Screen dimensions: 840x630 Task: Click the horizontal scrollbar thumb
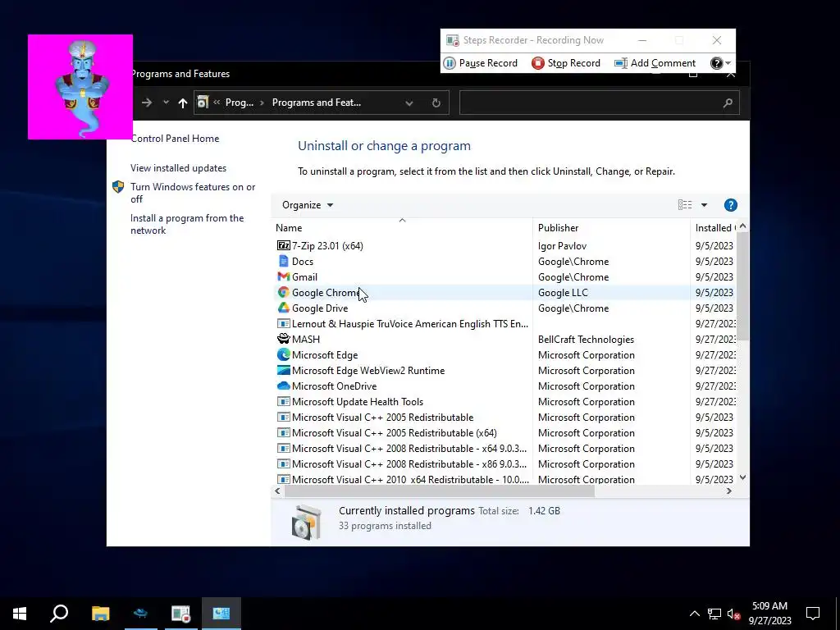(x=439, y=491)
